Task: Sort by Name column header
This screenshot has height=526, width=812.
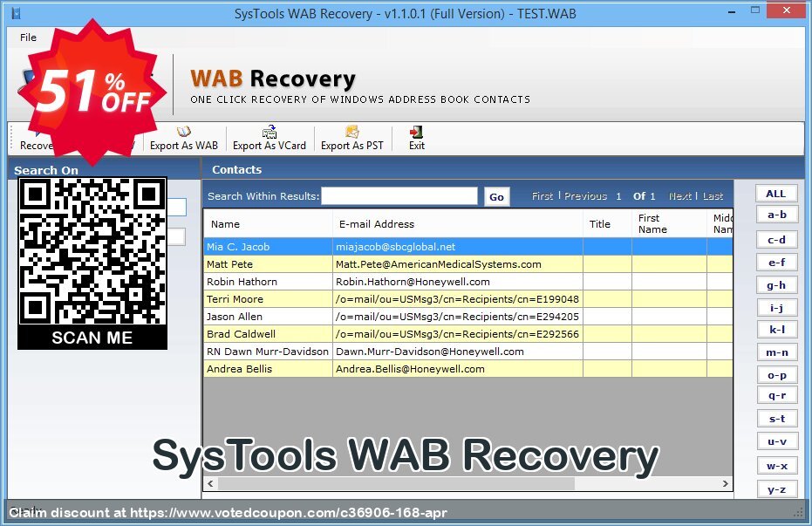Action: (x=269, y=223)
